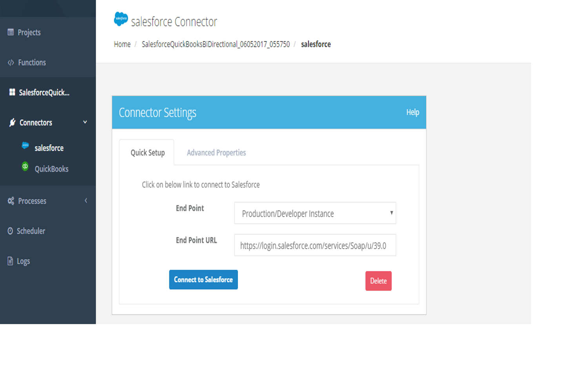The height and width of the screenshot is (392, 588).
Task: Open the Help link in settings header
Action: point(412,112)
